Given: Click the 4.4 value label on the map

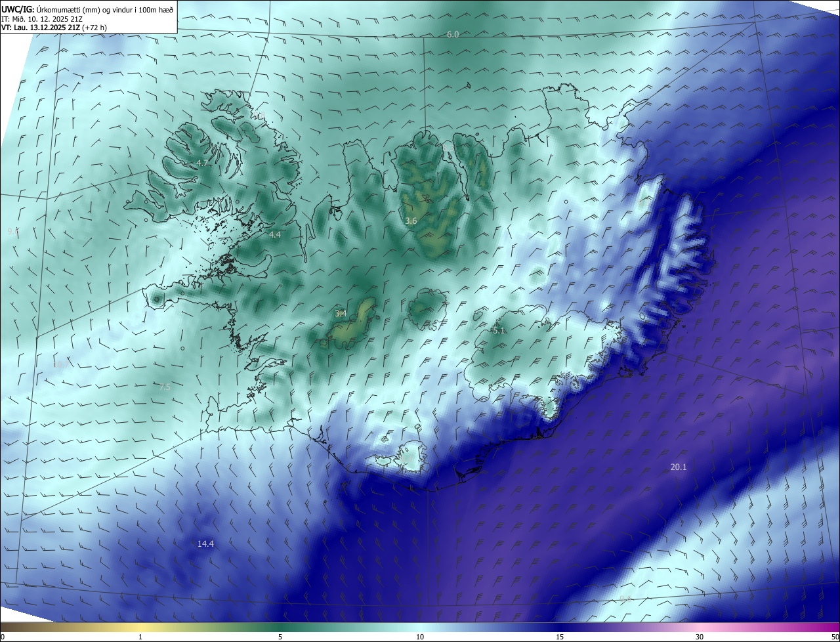Looking at the screenshot, I should 275,234.
